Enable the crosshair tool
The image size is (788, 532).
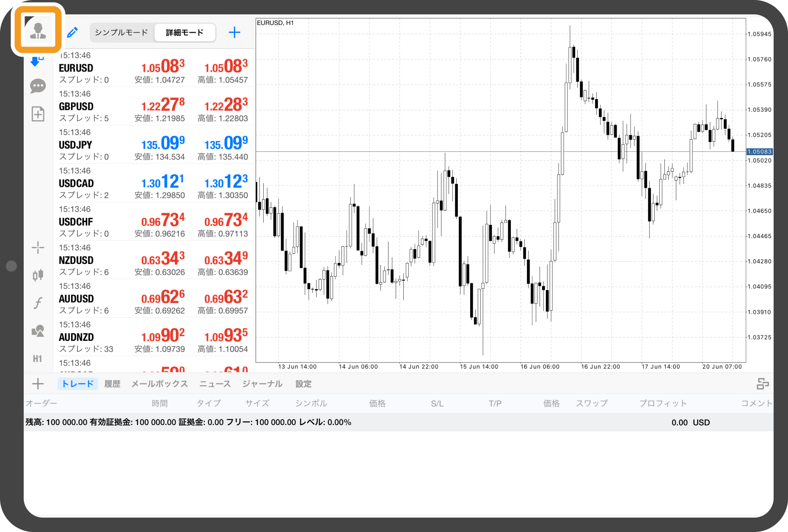point(38,247)
